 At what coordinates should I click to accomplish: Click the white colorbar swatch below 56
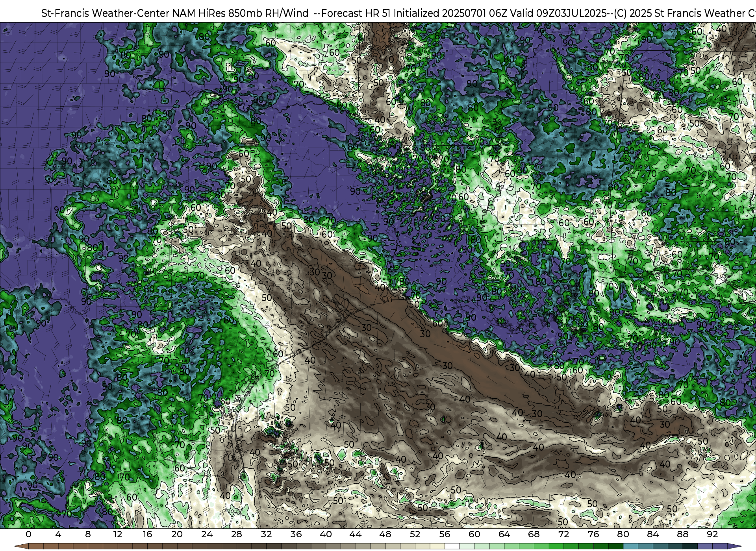452,546
